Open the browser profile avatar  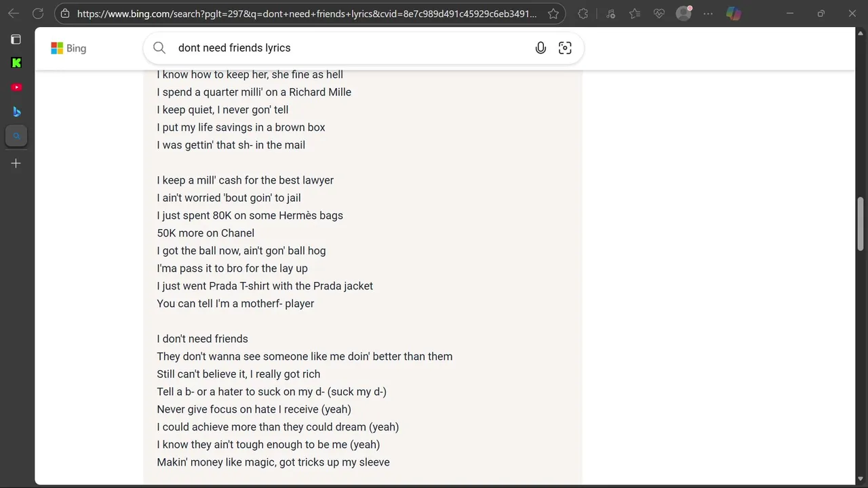(x=684, y=14)
